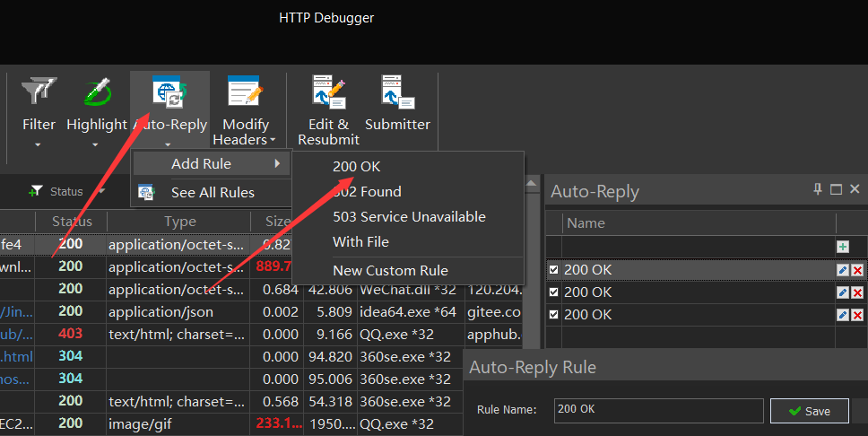This screenshot has width=868, height=436.
Task: Click the gitee.co host cell
Action: point(494,312)
